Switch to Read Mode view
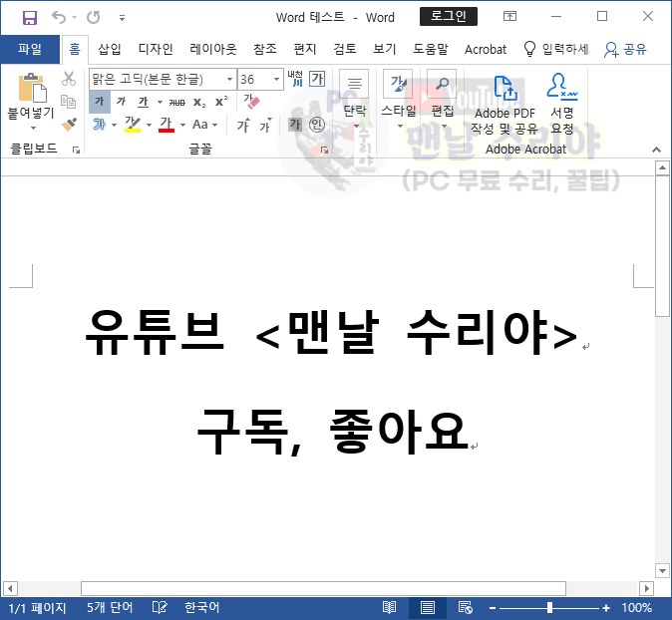Screen dimensions: 672x620 coord(389,608)
